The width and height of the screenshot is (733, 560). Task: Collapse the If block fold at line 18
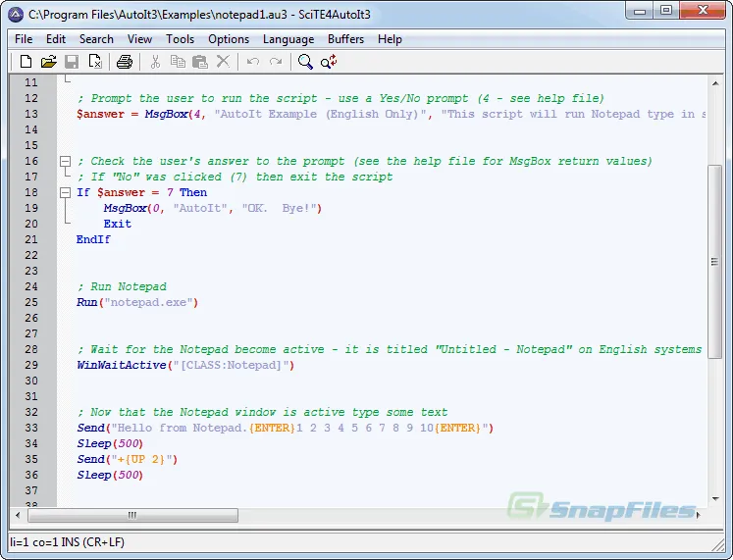(66, 192)
